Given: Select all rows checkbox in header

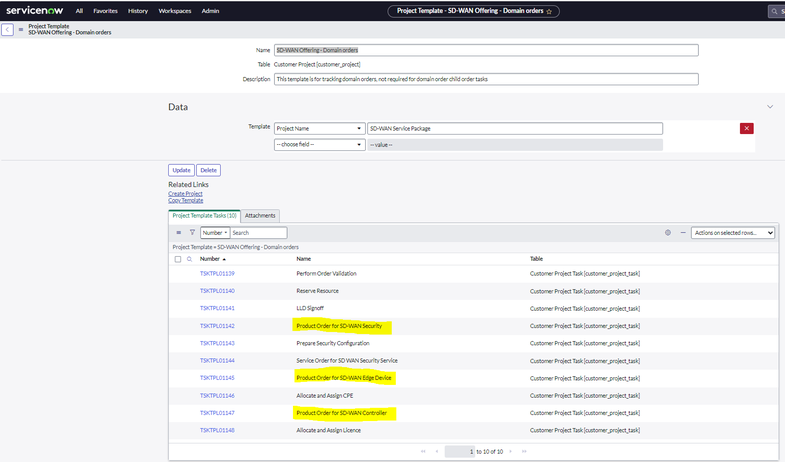Looking at the screenshot, I should pyautogui.click(x=178, y=259).
